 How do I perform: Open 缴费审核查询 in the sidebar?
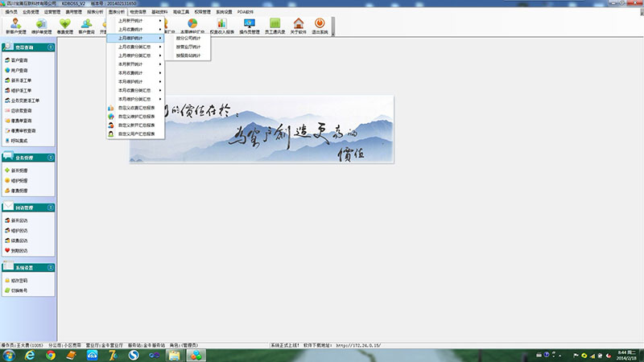[20, 131]
